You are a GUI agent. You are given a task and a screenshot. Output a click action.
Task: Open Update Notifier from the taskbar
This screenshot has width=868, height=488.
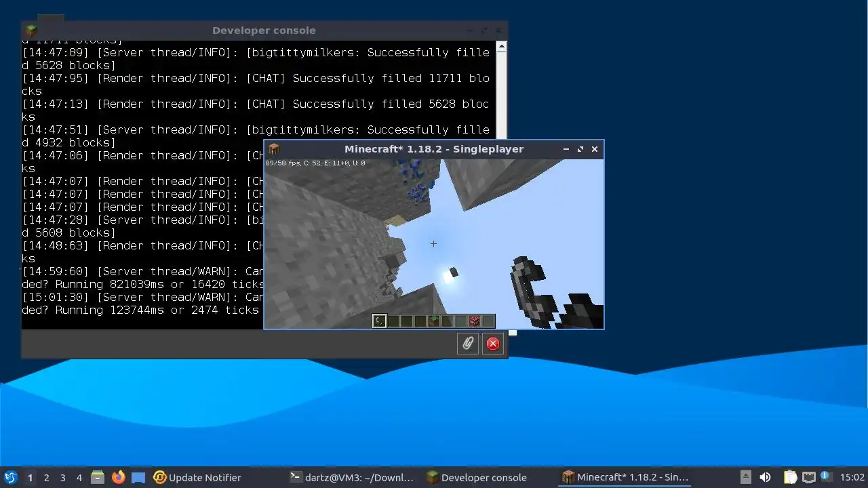[x=197, y=477]
